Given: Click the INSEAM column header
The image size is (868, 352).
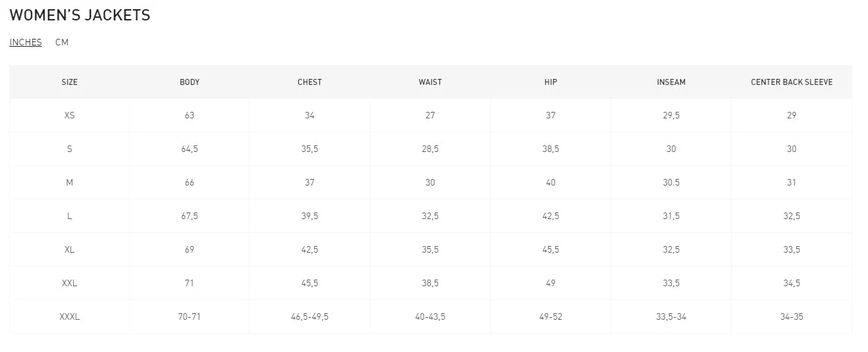Looking at the screenshot, I should tap(671, 82).
